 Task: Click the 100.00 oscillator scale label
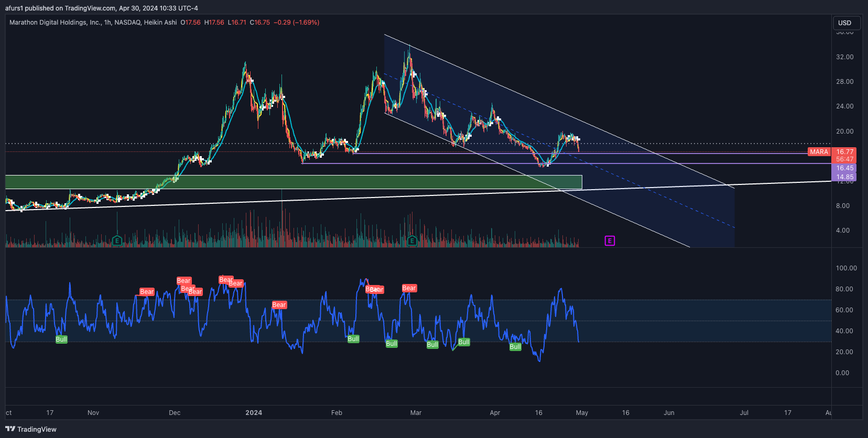point(846,268)
